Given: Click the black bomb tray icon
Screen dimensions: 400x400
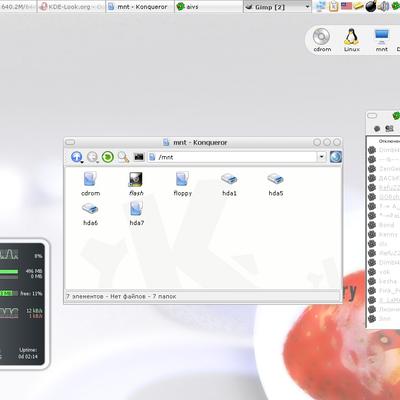Looking at the screenshot, I should coord(371,6).
